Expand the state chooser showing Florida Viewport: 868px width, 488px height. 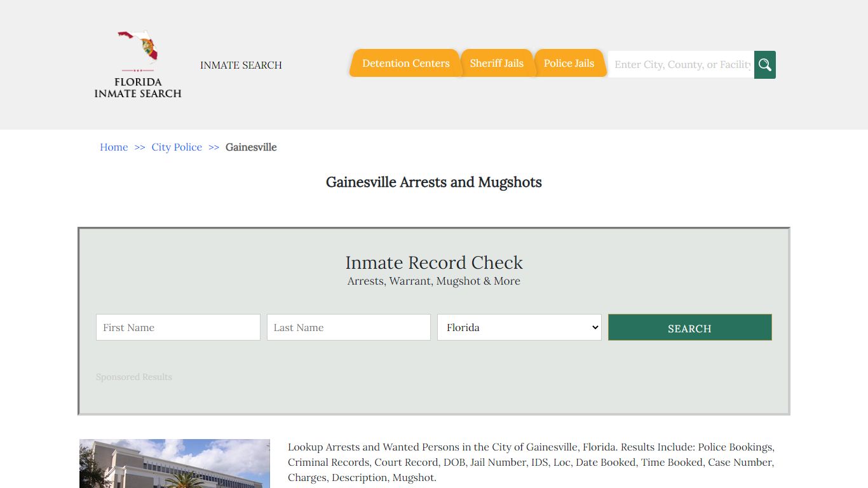pyautogui.click(x=519, y=327)
